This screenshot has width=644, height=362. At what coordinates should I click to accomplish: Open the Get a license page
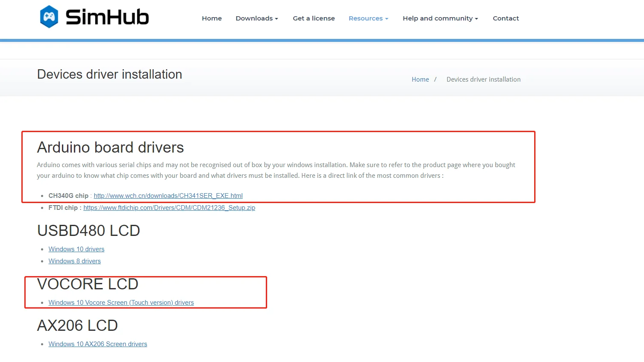(x=314, y=18)
